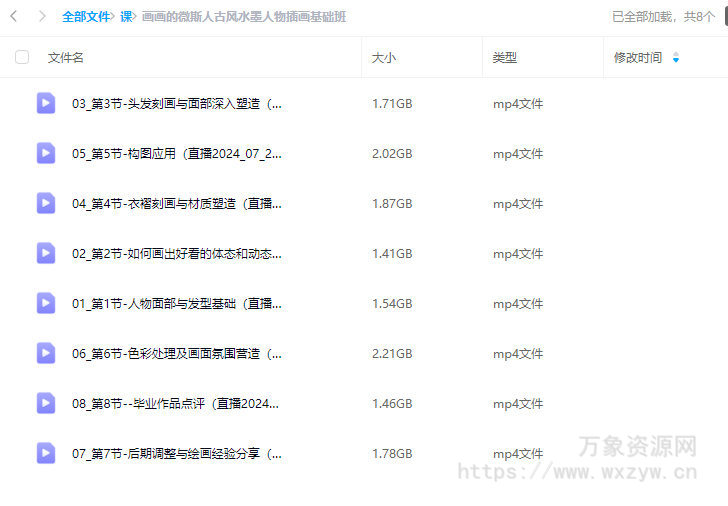Click video icon for 06_第6节 file
This screenshot has height=506, width=728.
pos(46,353)
